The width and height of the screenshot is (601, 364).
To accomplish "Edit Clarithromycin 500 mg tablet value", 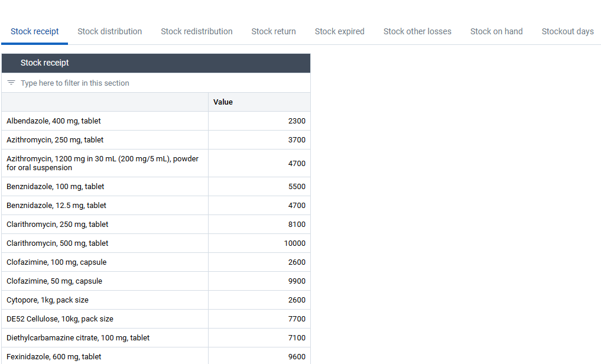I will (x=259, y=243).
